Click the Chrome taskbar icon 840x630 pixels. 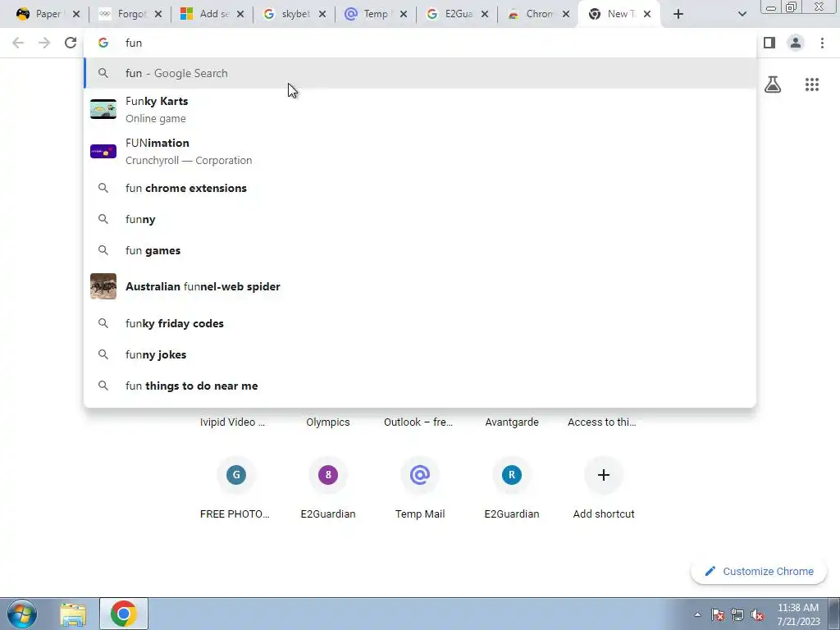click(x=124, y=614)
